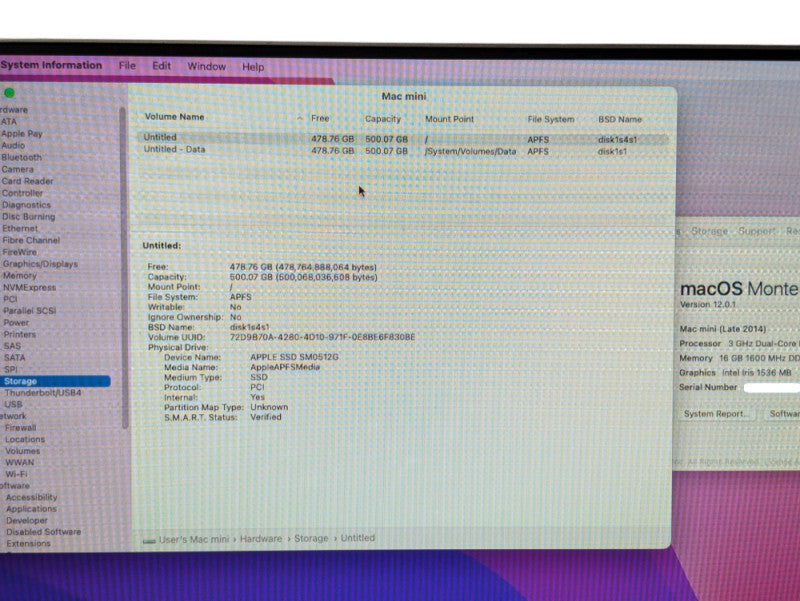Select Locations in the sidebar

(25, 439)
